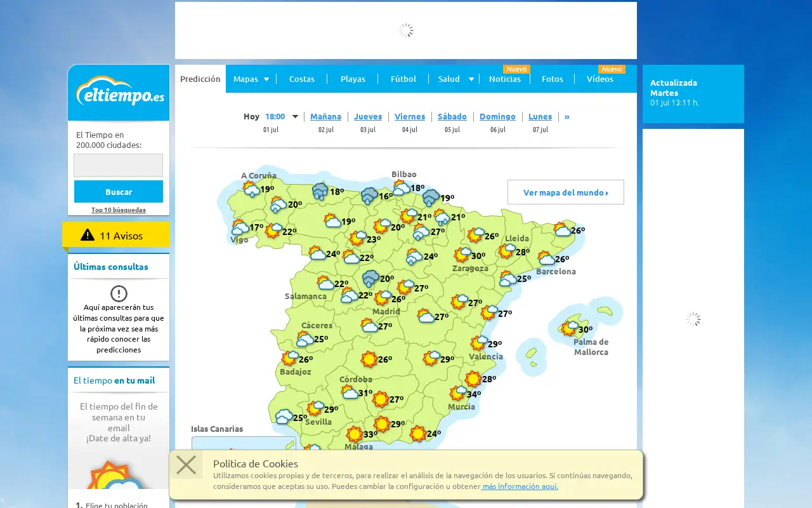The width and height of the screenshot is (812, 508).
Task: Click the city search input field
Action: pyautogui.click(x=119, y=165)
